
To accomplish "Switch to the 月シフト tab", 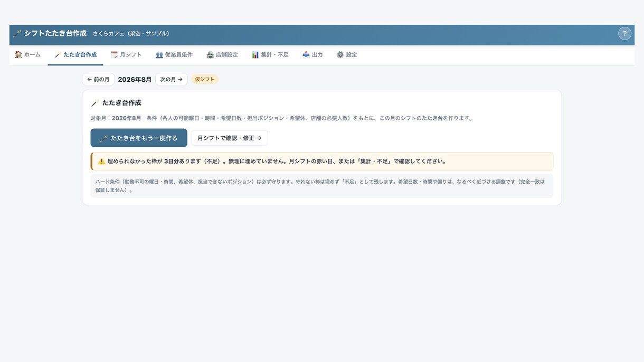I will (x=126, y=55).
